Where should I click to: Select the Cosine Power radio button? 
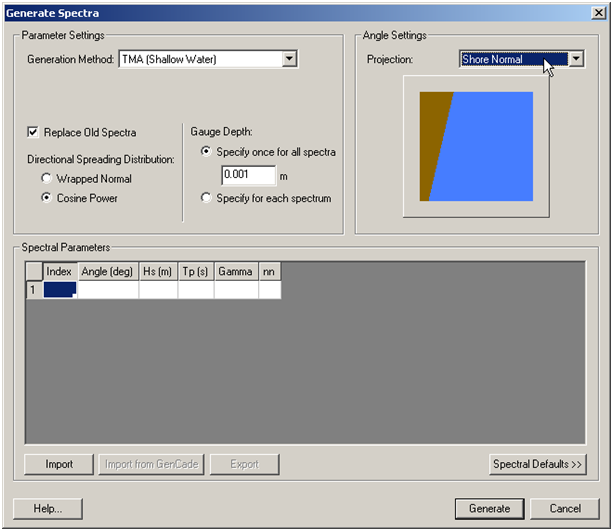tap(46, 197)
